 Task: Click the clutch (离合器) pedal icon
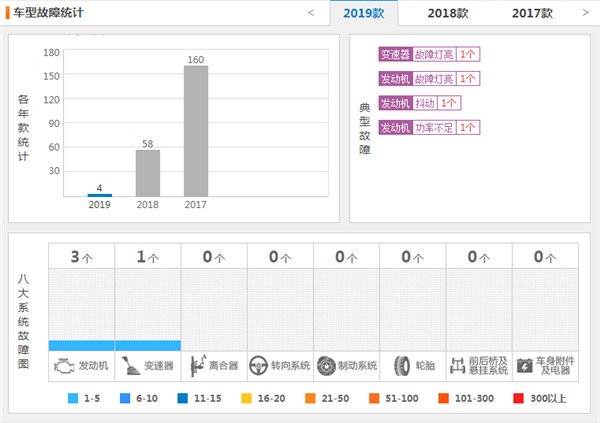tap(198, 366)
